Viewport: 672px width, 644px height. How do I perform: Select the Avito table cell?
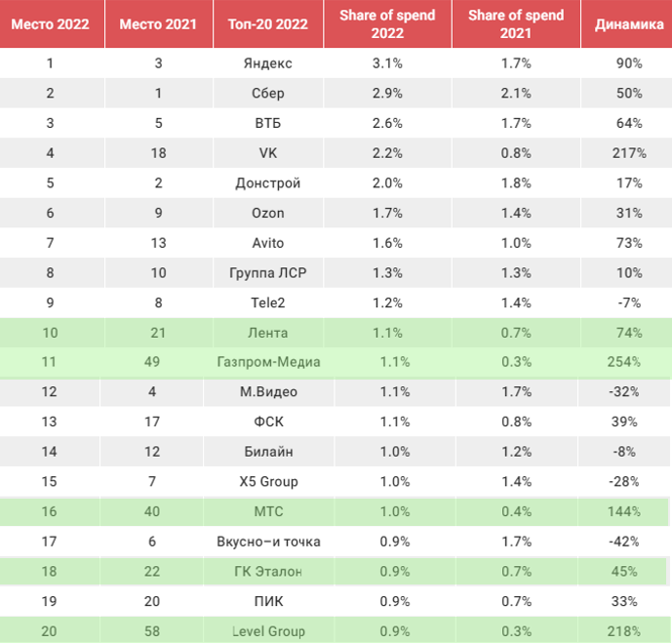[268, 243]
